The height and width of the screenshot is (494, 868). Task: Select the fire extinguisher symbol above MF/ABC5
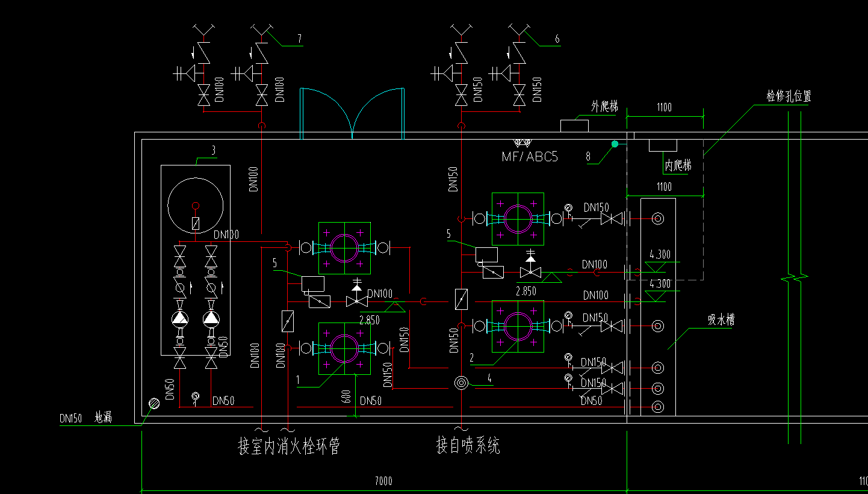click(x=522, y=143)
